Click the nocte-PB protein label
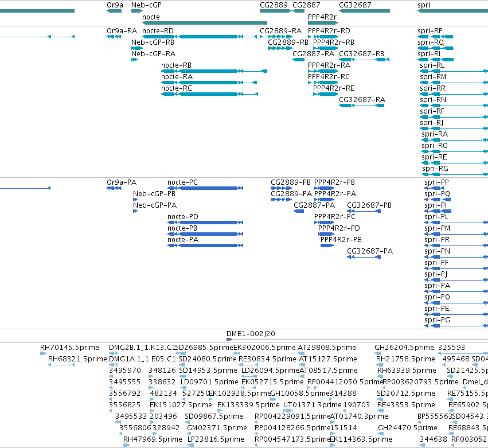This screenshot has height=448, width=488. 182,228
